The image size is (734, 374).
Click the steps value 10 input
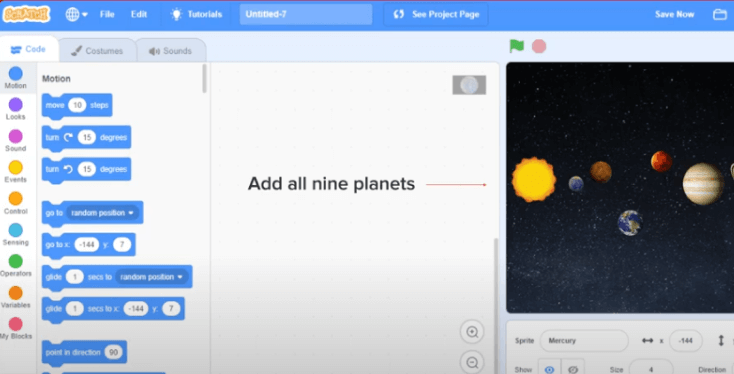[77, 105]
